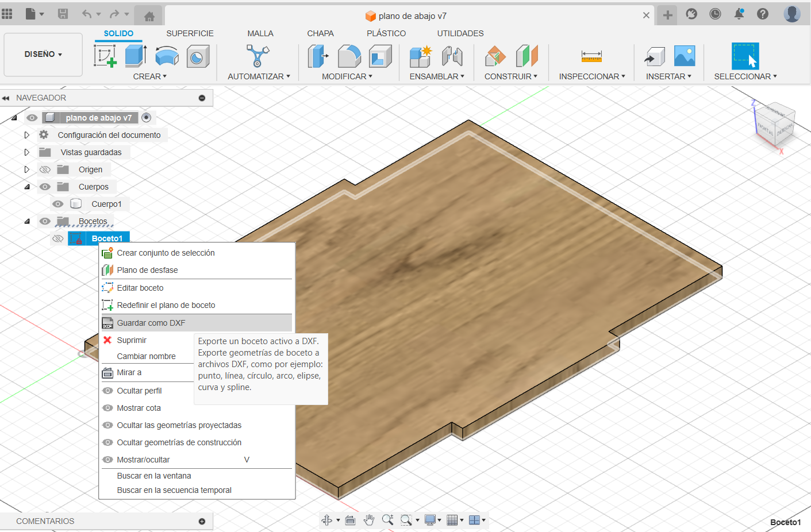Image resolution: width=811 pixels, height=532 pixels.
Task: Collapse the Cuerpos folder
Action: tap(26, 187)
